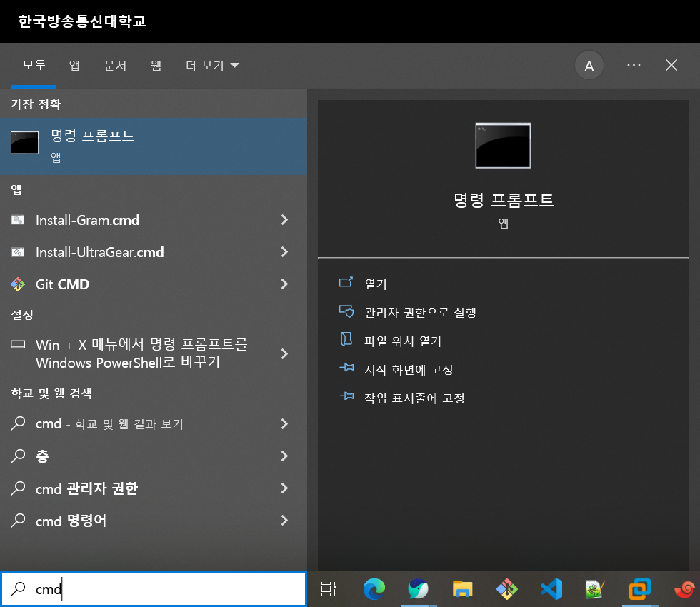Open the red swirl taskbar icon

685,589
